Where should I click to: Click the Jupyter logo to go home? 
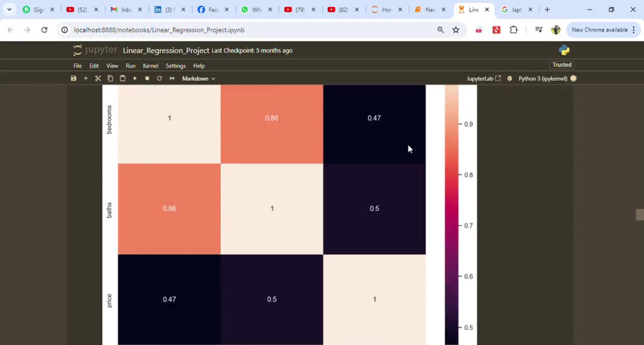click(95, 50)
